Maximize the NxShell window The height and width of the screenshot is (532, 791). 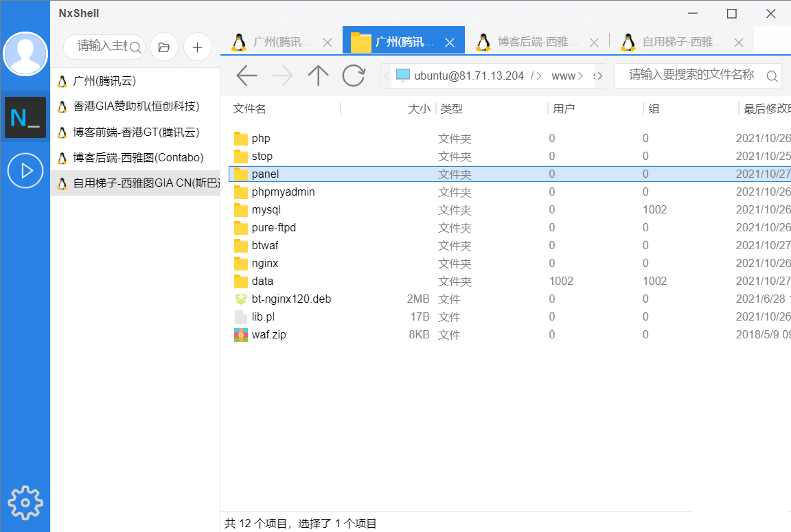point(732,14)
